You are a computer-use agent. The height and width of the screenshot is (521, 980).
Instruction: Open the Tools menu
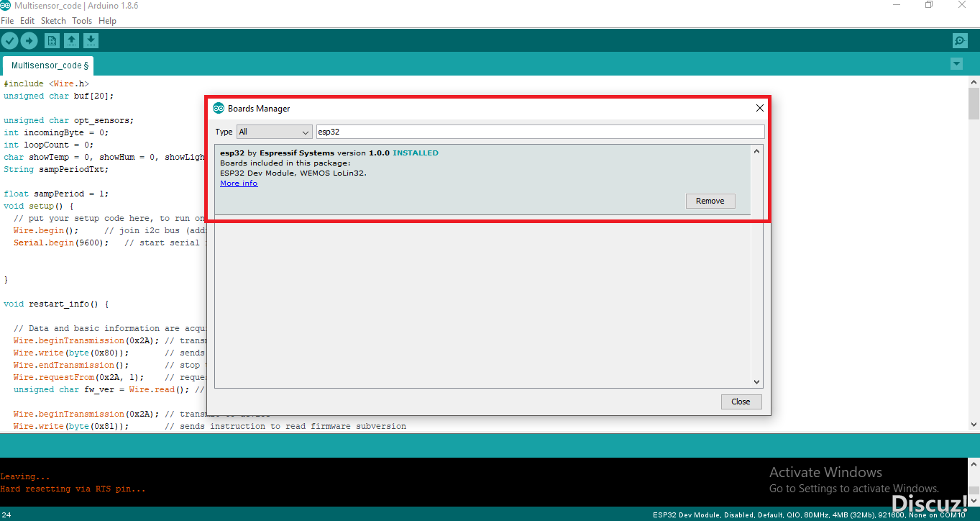click(x=82, y=21)
